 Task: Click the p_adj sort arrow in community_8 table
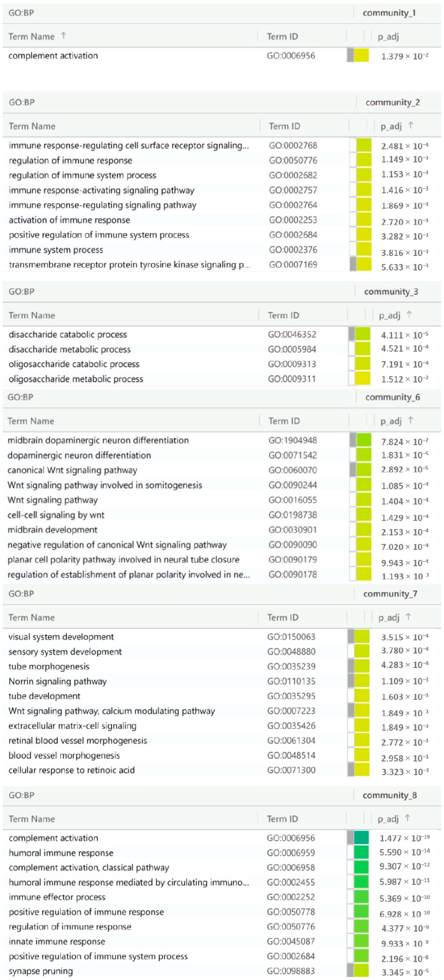coord(407,818)
